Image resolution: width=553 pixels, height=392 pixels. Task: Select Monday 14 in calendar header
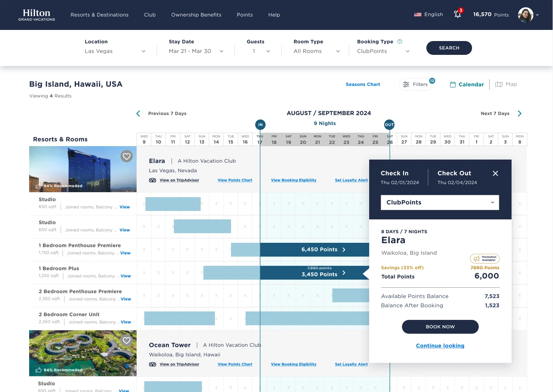[216, 140]
